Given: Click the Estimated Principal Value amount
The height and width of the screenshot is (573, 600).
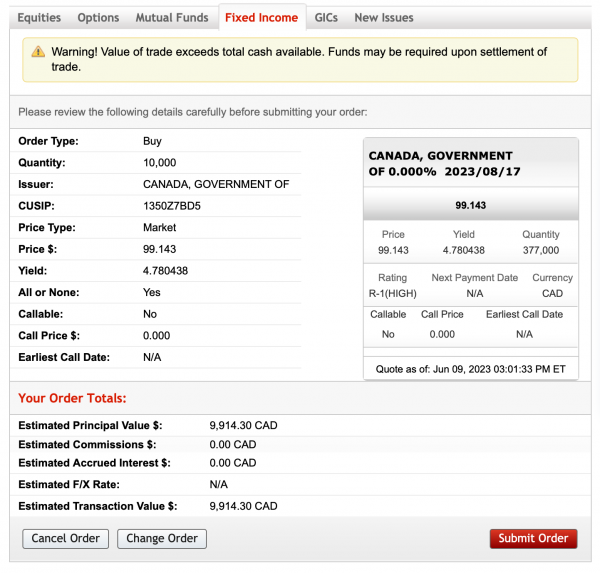Looking at the screenshot, I should pyautogui.click(x=243, y=426).
